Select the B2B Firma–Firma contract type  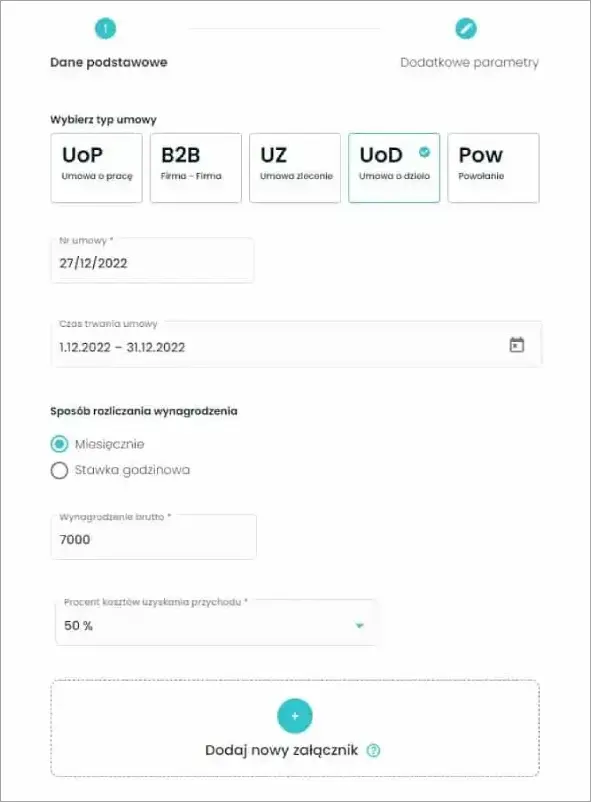tap(195, 167)
